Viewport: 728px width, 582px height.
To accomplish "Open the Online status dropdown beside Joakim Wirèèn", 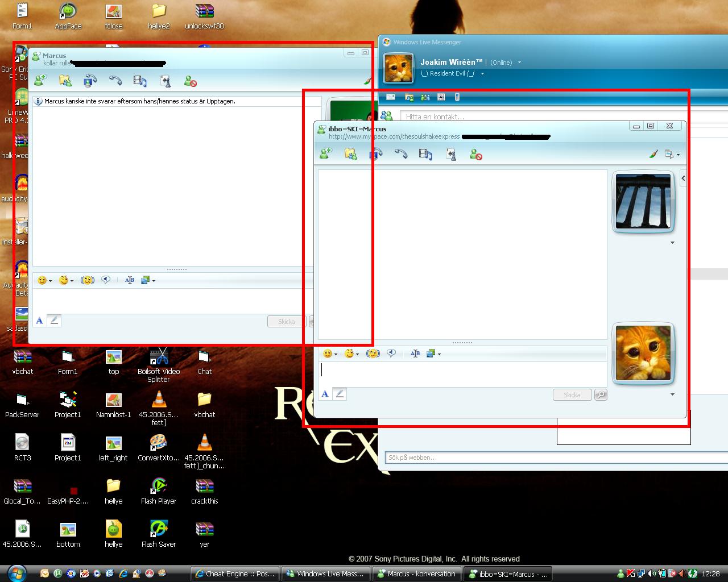I will tap(519, 63).
